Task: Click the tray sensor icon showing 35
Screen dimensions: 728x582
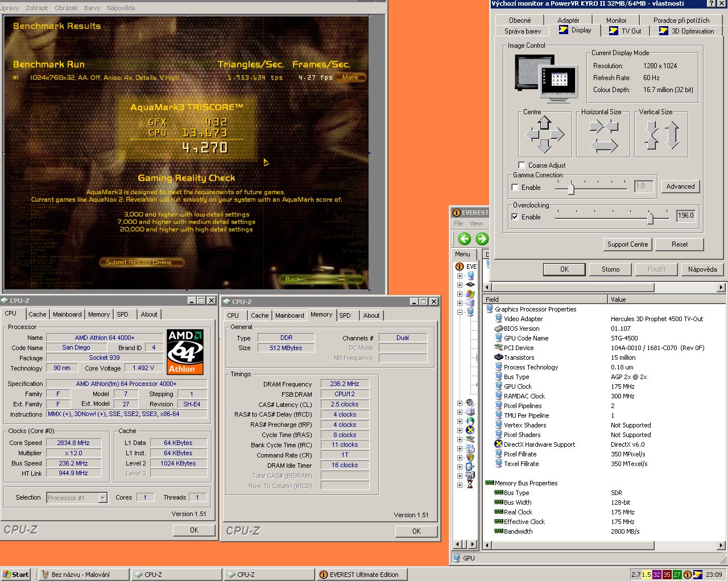Action: pyautogui.click(x=667, y=575)
